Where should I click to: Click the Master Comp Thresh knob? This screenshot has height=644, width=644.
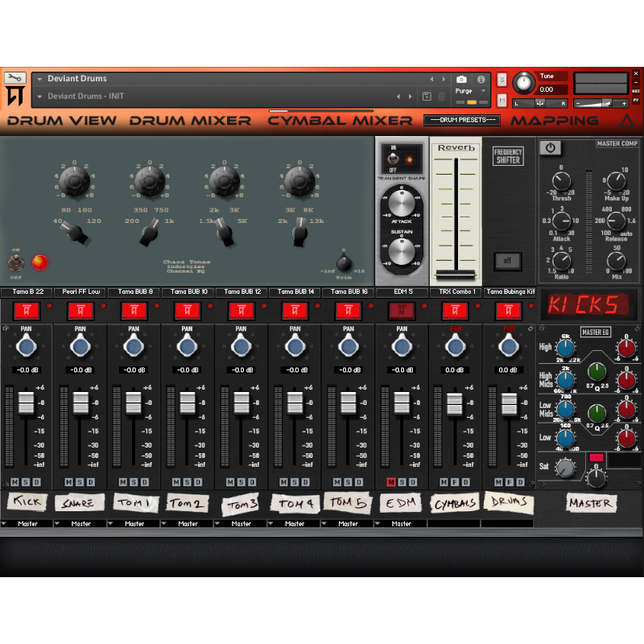point(561,181)
